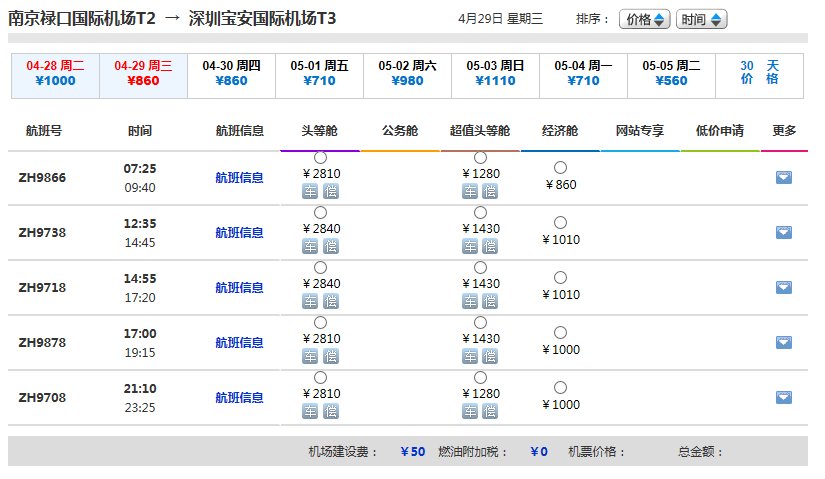Open 航班信息 link for ZH9878
This screenshot has width=825, height=479.
pos(239,343)
